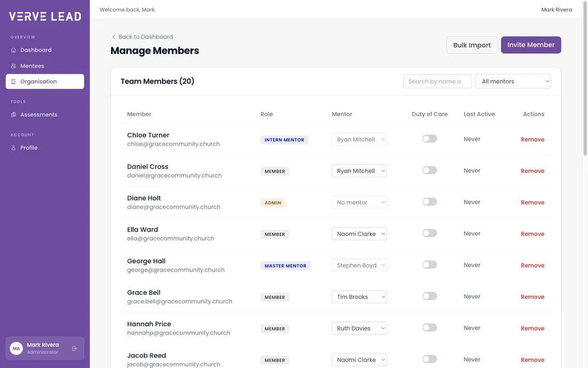Enable Duty of Care for Diane Holt
Screen dimensions: 588x368
(429, 202)
